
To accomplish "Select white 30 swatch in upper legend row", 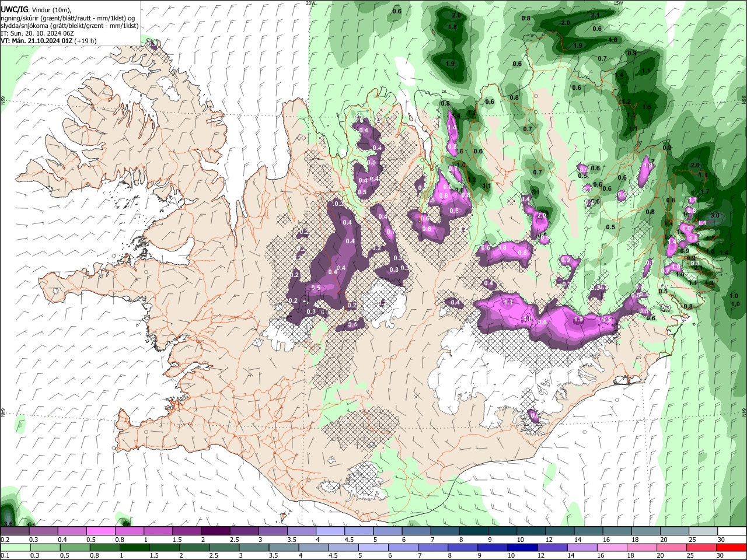I will tap(731, 531).
